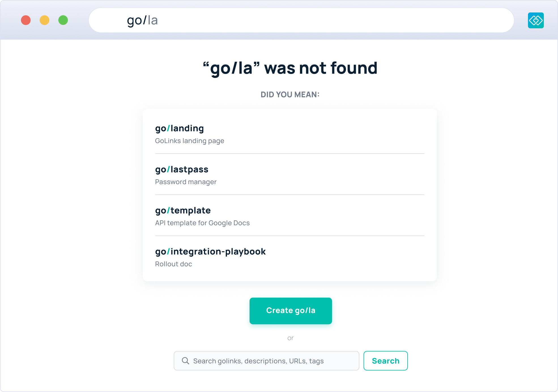Click the red traffic light window control
Image resolution: width=558 pixels, height=392 pixels.
26,20
